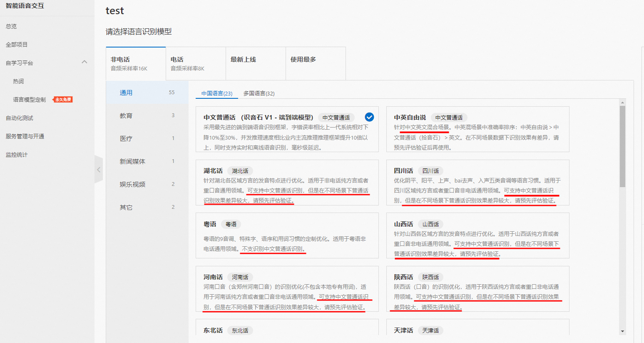Click the scrollbar up arrow of model list
This screenshot has width=644, height=343.
pyautogui.click(x=622, y=103)
